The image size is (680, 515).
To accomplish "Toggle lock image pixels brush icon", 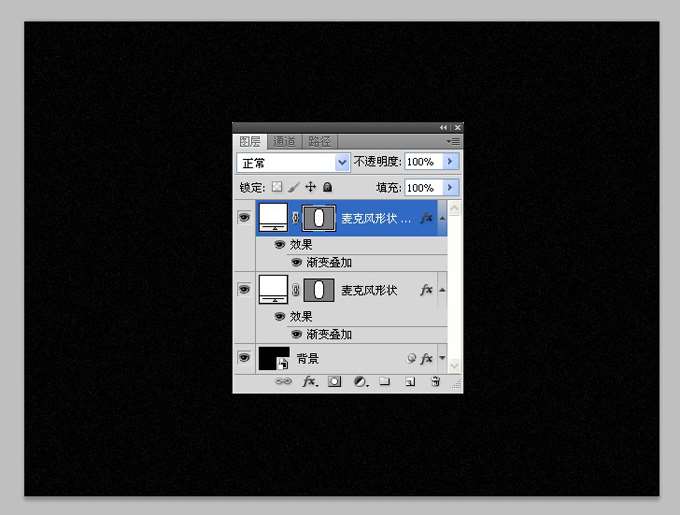I will point(294,187).
